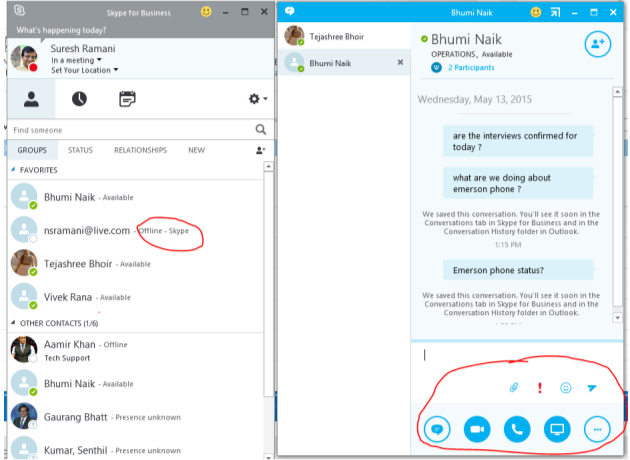Select Vivek Rana contact
This screenshot has height=460, width=630.
point(137,297)
